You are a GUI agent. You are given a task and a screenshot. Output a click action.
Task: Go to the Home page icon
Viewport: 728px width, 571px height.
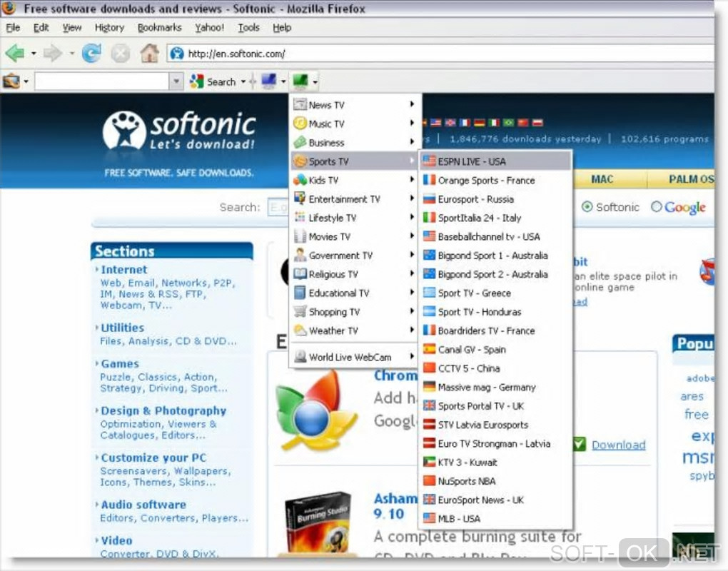pyautogui.click(x=149, y=54)
